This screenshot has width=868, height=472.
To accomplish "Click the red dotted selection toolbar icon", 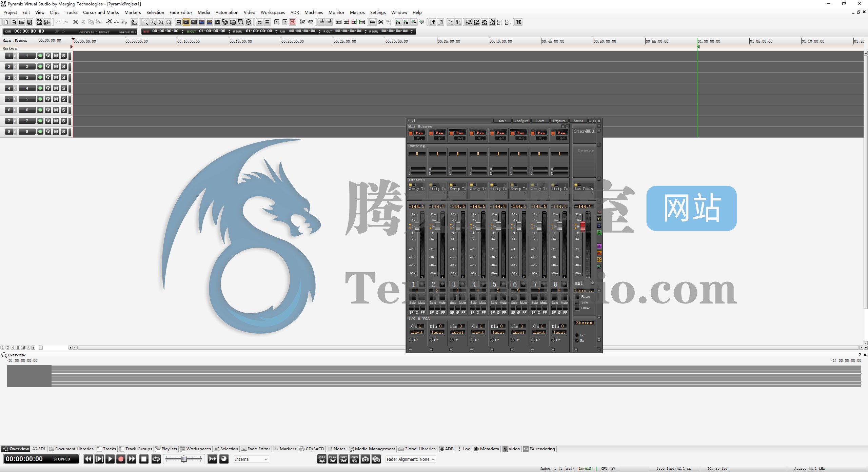I will [x=293, y=22].
